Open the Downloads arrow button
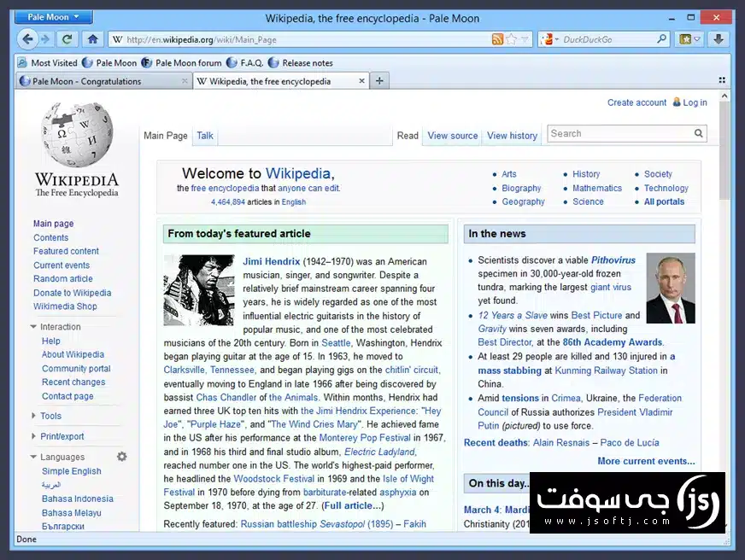 pyautogui.click(x=719, y=39)
